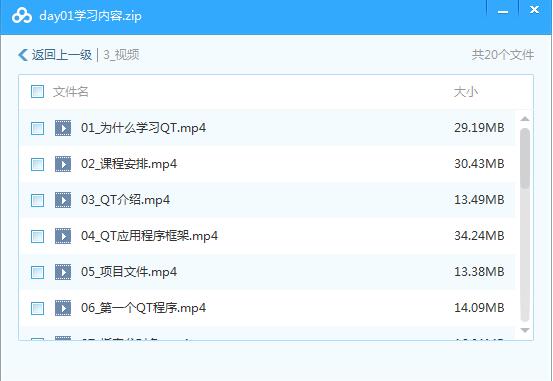553x381 pixels.
Task: Open the file 04_QT应用程序框架.mp4
Action: tap(149, 236)
